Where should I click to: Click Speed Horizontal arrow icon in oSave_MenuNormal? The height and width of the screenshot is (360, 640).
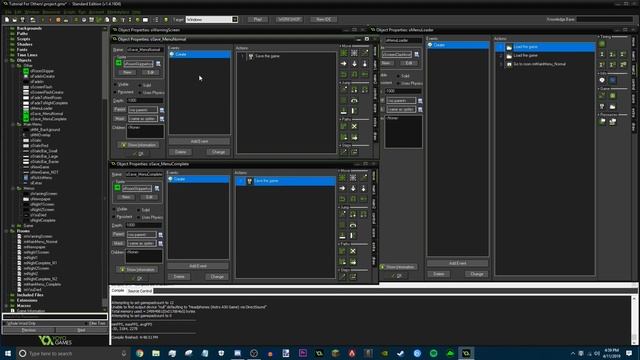click(344, 64)
